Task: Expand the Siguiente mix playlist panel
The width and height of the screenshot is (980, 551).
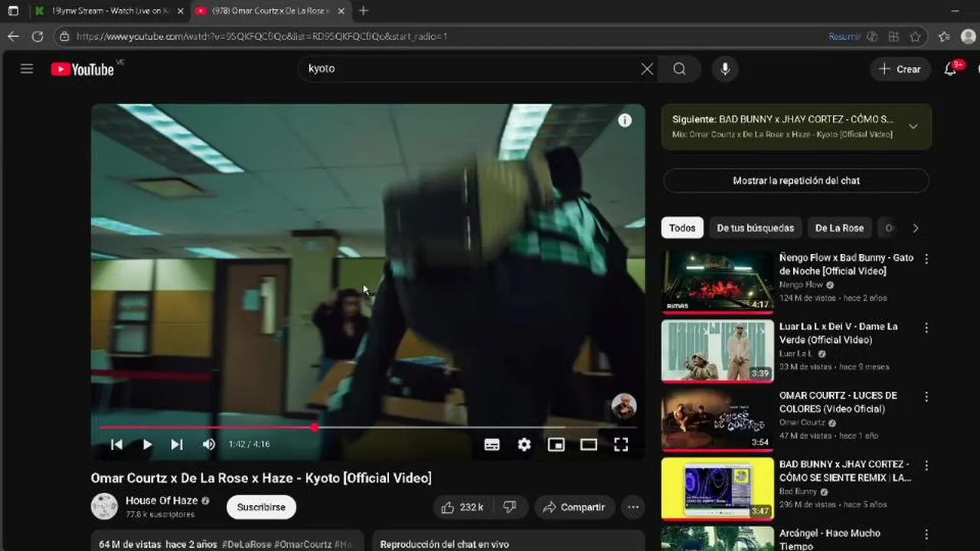Action: pos(913,126)
